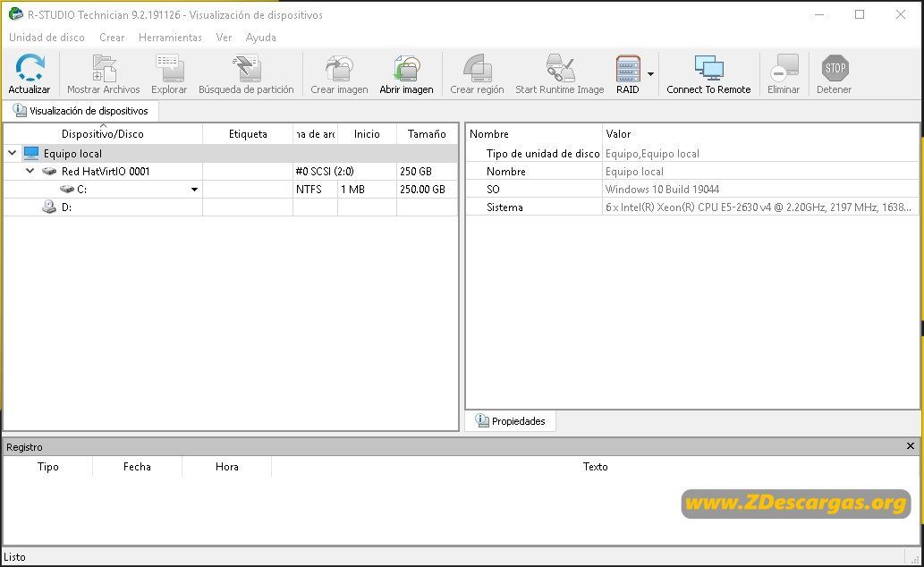Viewport: 924px width, 567px height.
Task: Click the Tipo log column header
Action: pyautogui.click(x=47, y=467)
